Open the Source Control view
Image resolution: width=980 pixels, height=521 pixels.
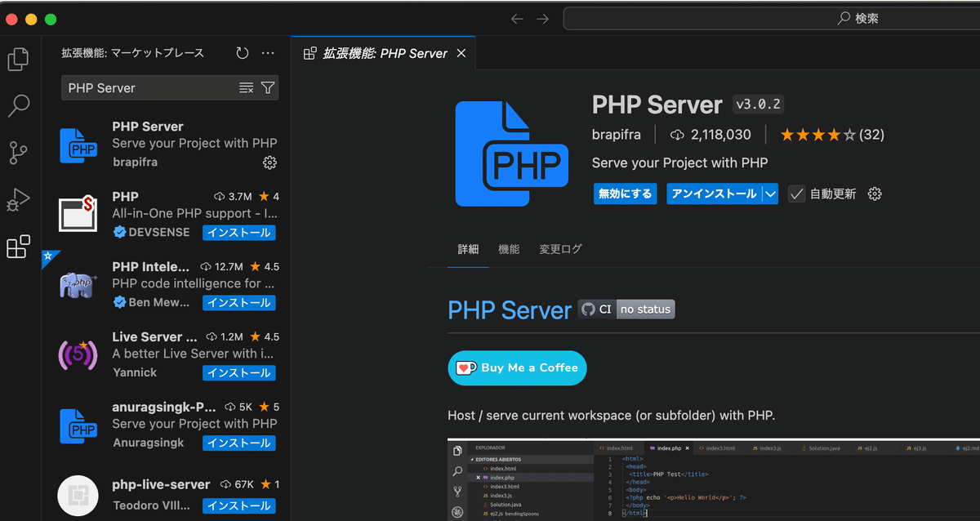tap(18, 153)
